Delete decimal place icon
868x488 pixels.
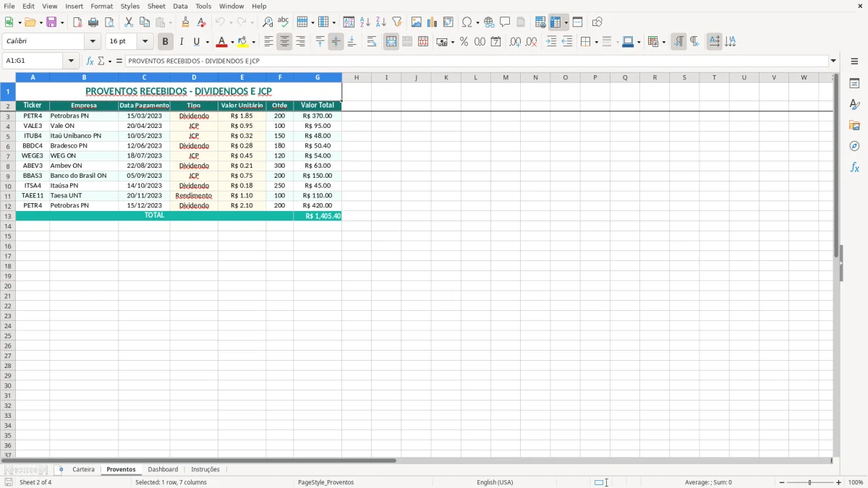tap(532, 42)
